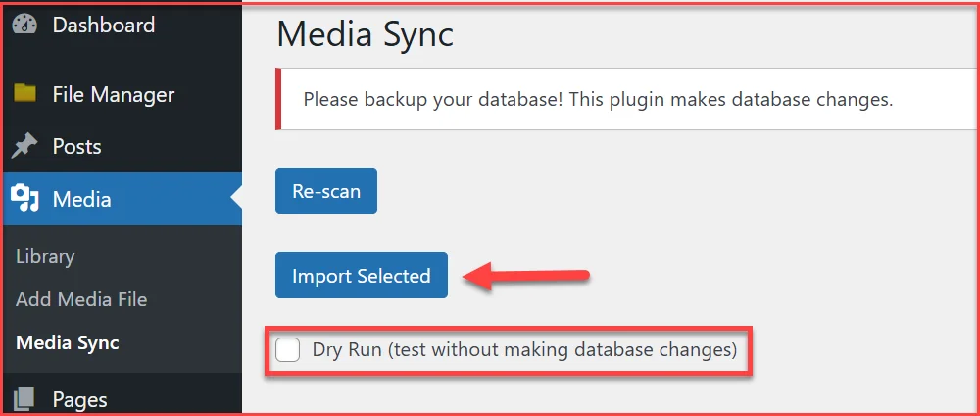Click the Dashboard gauge icon
980x416 pixels.
pyautogui.click(x=24, y=26)
